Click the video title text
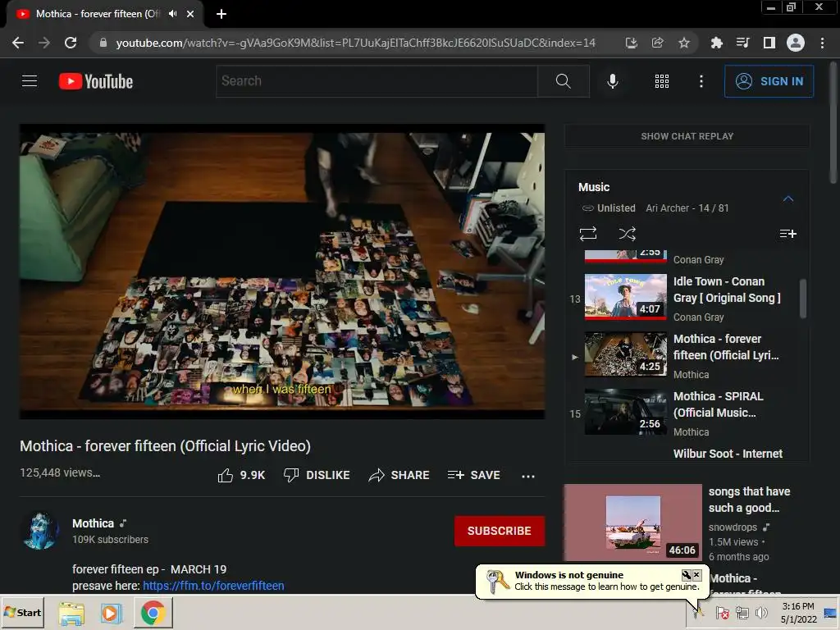The image size is (840, 630). [166, 445]
